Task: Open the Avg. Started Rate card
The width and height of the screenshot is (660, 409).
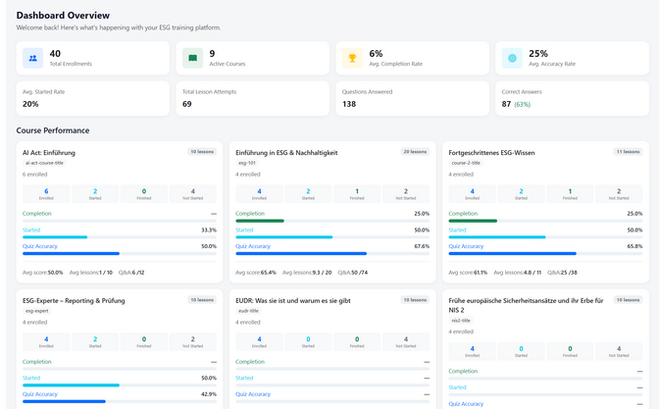Action: [93, 98]
